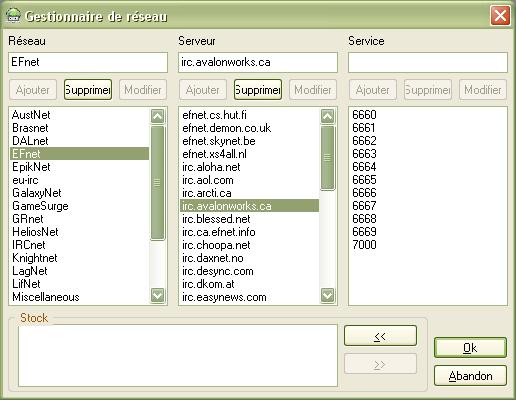Viewport: 516px width, 400px height.
Task: Confirm with the Ok button
Action: (x=470, y=348)
